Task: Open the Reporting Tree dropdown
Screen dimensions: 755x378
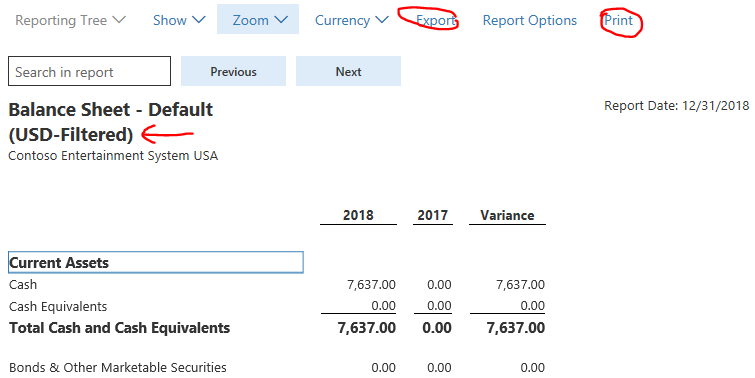Action: 70,20
